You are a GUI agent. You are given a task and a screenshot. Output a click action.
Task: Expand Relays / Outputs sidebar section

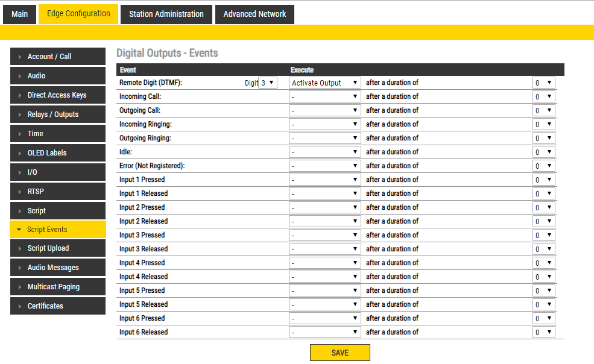tap(58, 115)
